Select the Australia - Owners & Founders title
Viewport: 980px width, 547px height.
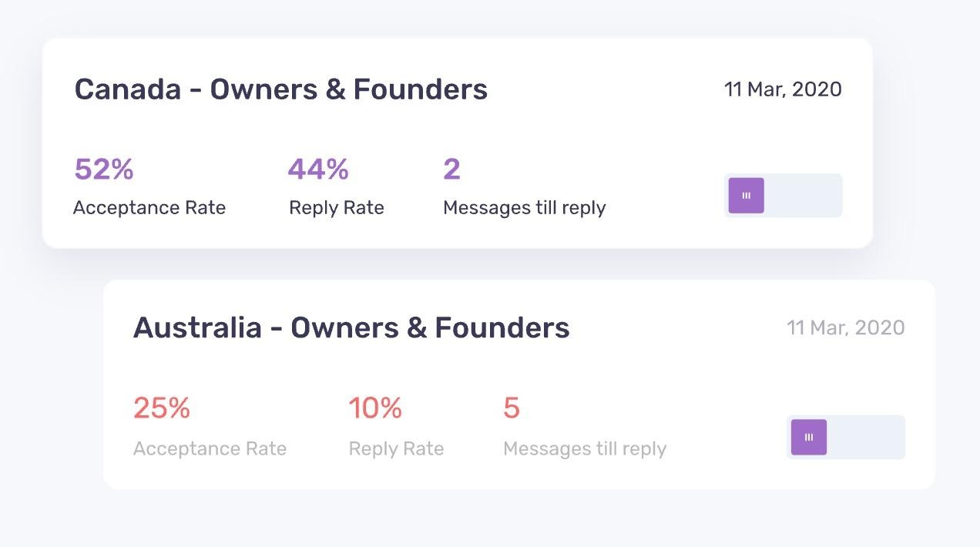coord(352,327)
